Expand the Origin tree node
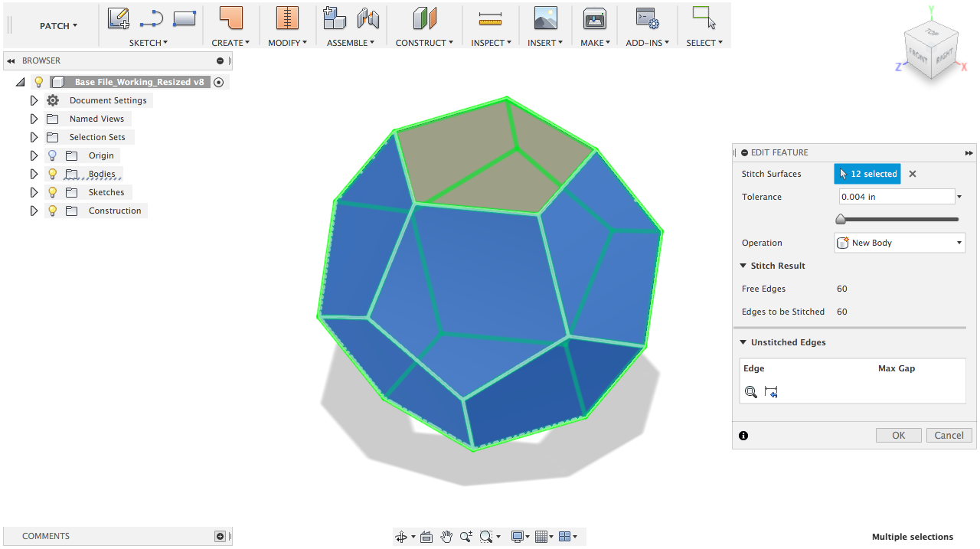The image size is (980, 549). (x=34, y=155)
